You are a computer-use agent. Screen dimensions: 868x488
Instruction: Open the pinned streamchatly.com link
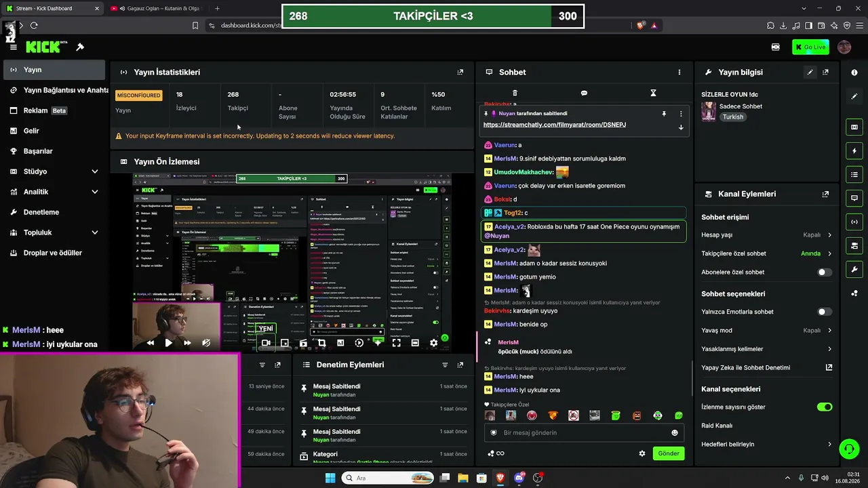point(555,125)
